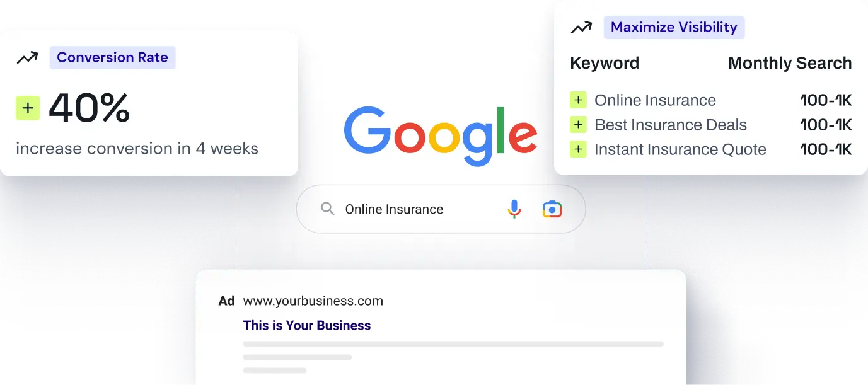The width and height of the screenshot is (868, 385).
Task: Click the plus icon beside Instant Insurance Quote
Action: (x=578, y=149)
